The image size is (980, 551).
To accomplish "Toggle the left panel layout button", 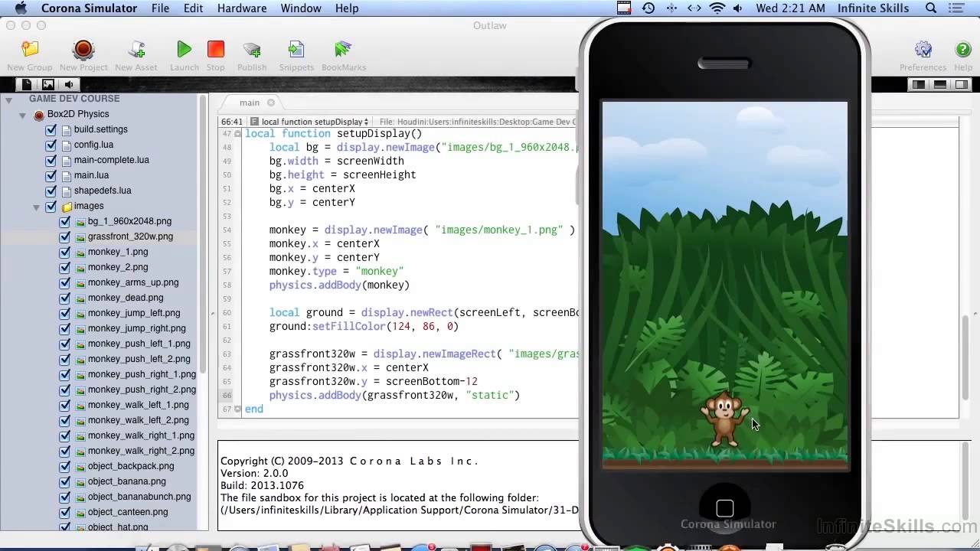I will pyautogui.click(x=919, y=84).
